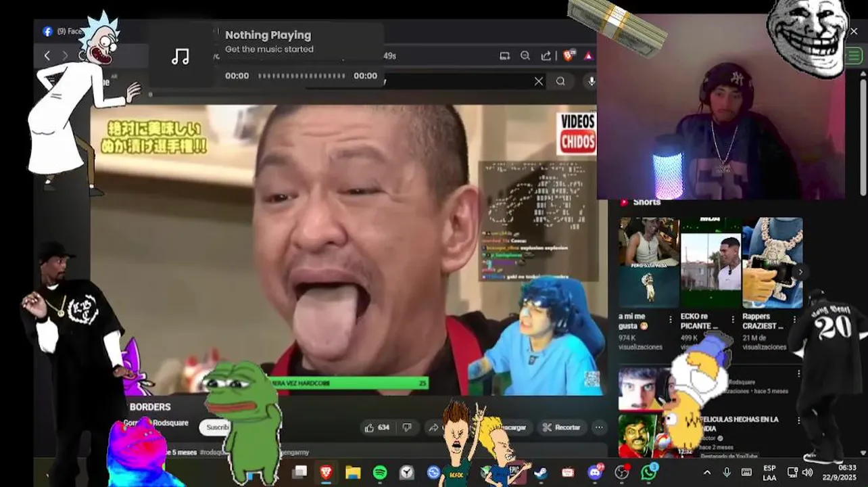Open the 'a mi me gusta' Short thumbnail
This screenshot has height=487, width=868.
[649, 262]
